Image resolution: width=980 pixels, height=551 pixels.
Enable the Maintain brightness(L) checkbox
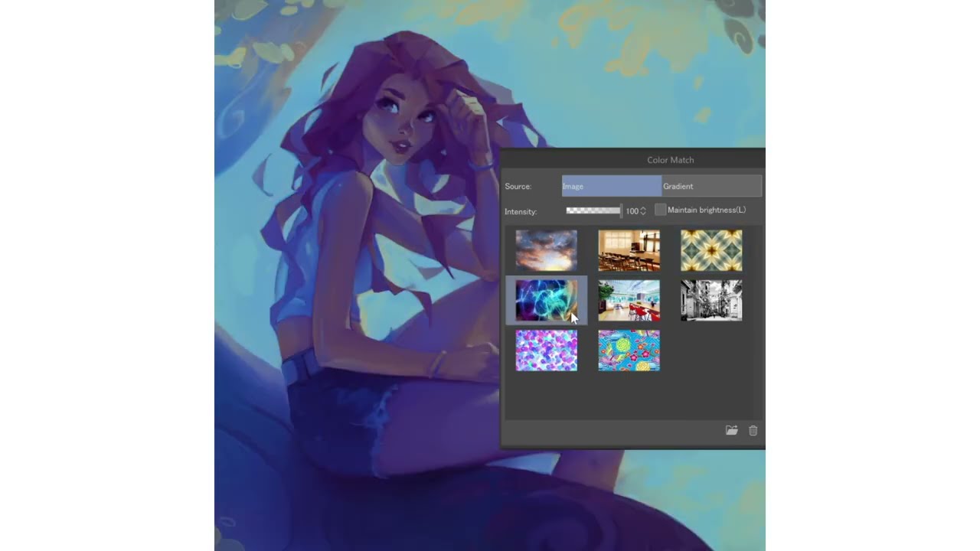(660, 210)
